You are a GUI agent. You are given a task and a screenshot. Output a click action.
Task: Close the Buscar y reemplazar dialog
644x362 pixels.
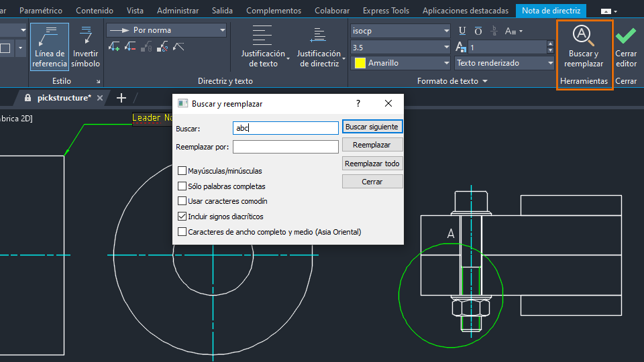(388, 103)
